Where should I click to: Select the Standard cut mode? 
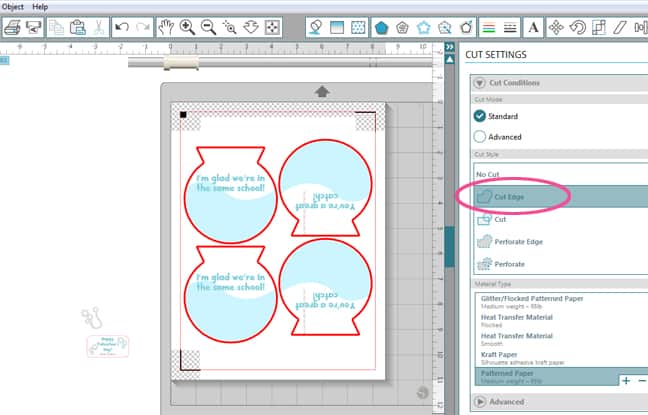480,116
